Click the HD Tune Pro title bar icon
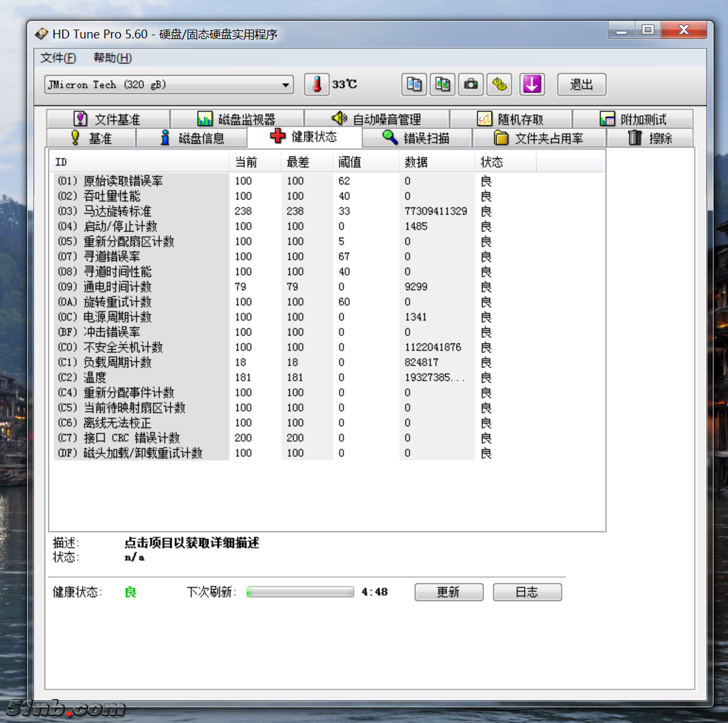Screen dimensions: 728x723 click(42, 34)
